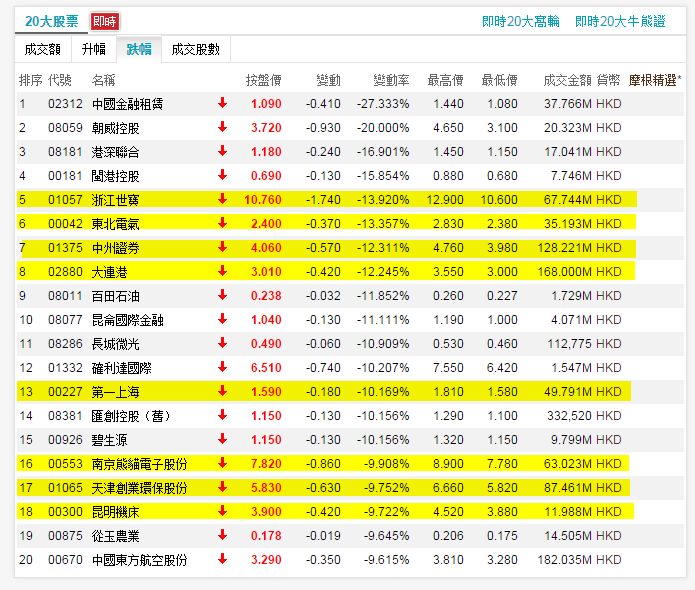Open stock name 東北電氣
The width and height of the screenshot is (695, 590).
116,223
